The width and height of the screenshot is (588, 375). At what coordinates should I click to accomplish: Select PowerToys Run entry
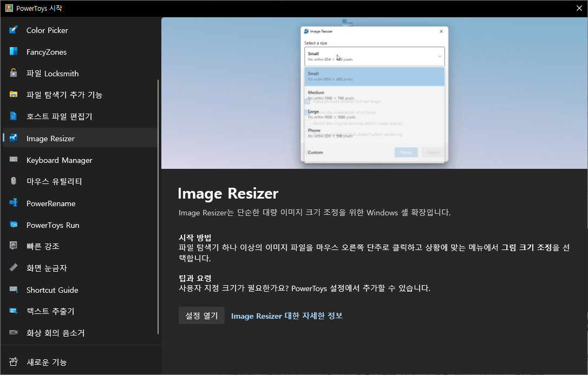coord(80,225)
